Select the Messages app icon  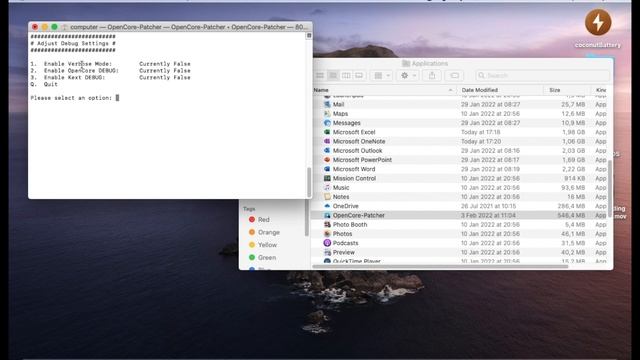[x=327, y=123]
